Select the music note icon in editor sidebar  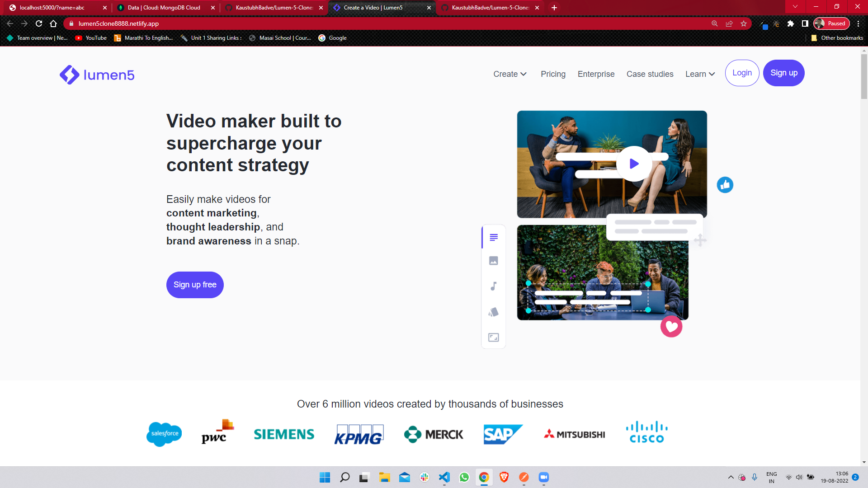(x=494, y=286)
